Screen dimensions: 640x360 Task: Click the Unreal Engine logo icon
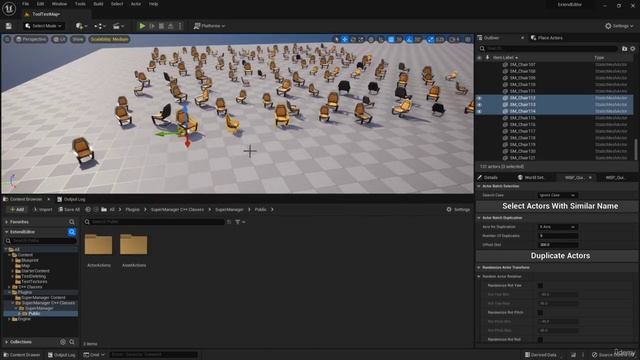(x=9, y=8)
